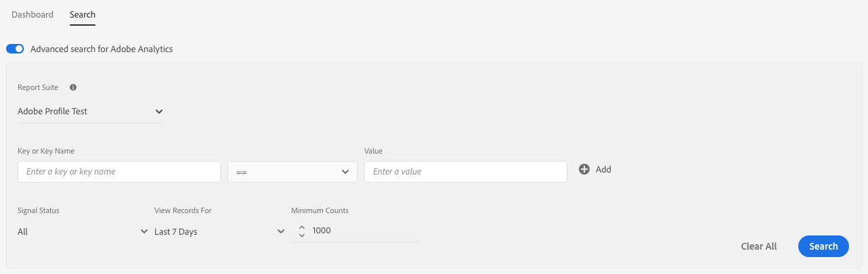Click the Clear All button

(759, 246)
